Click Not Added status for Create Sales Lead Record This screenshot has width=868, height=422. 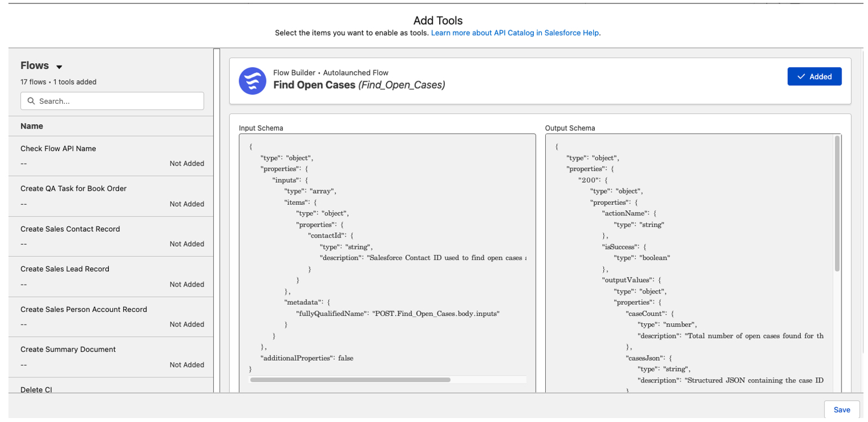[187, 284]
